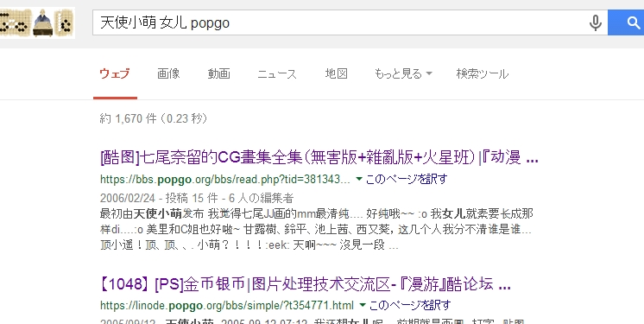Click the microphone voice search icon
644x324 pixels.
pos(595,22)
